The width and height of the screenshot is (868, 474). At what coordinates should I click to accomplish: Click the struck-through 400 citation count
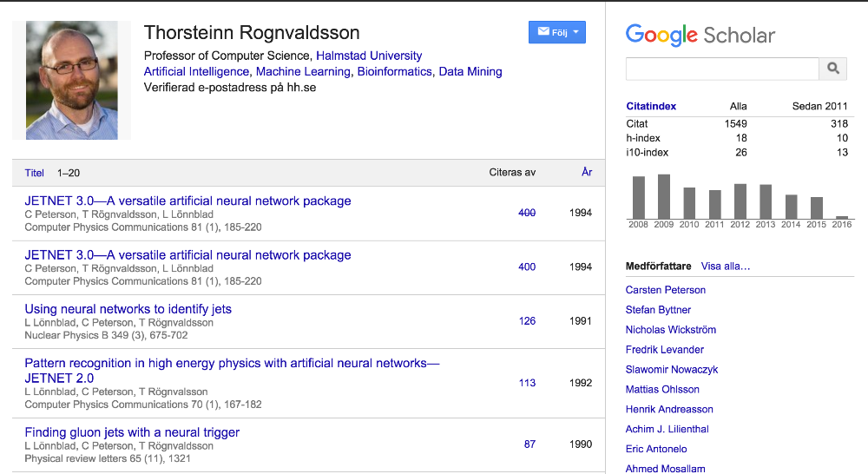527,213
